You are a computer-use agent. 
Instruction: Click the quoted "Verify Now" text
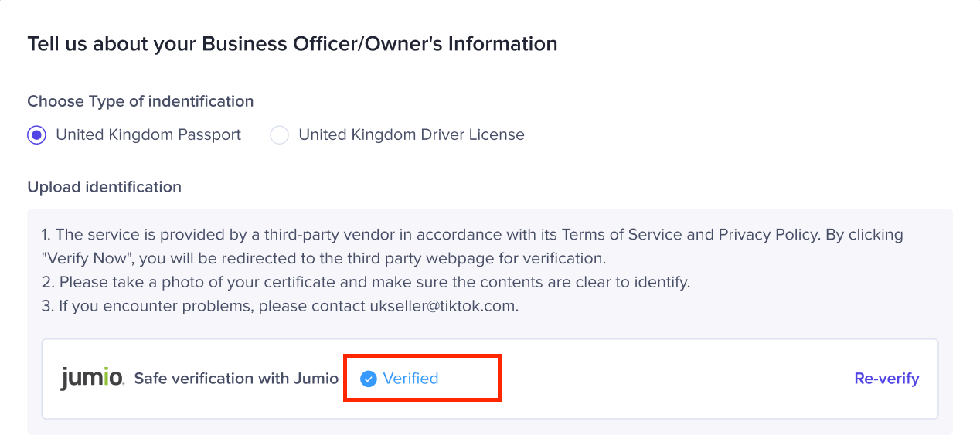pyautogui.click(x=86, y=258)
